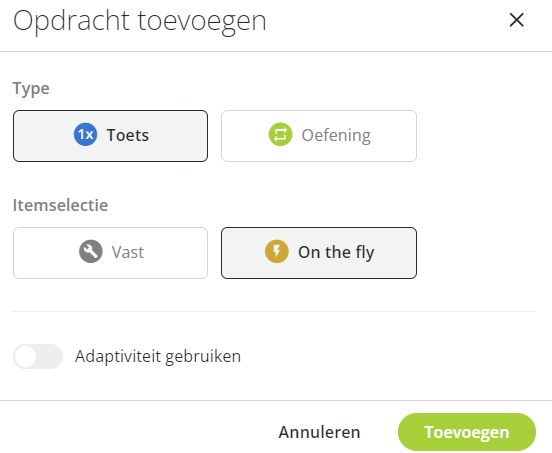Click the word Oefening in its option
Image resolution: width=552 pixels, height=453 pixels.
pyautogui.click(x=336, y=136)
